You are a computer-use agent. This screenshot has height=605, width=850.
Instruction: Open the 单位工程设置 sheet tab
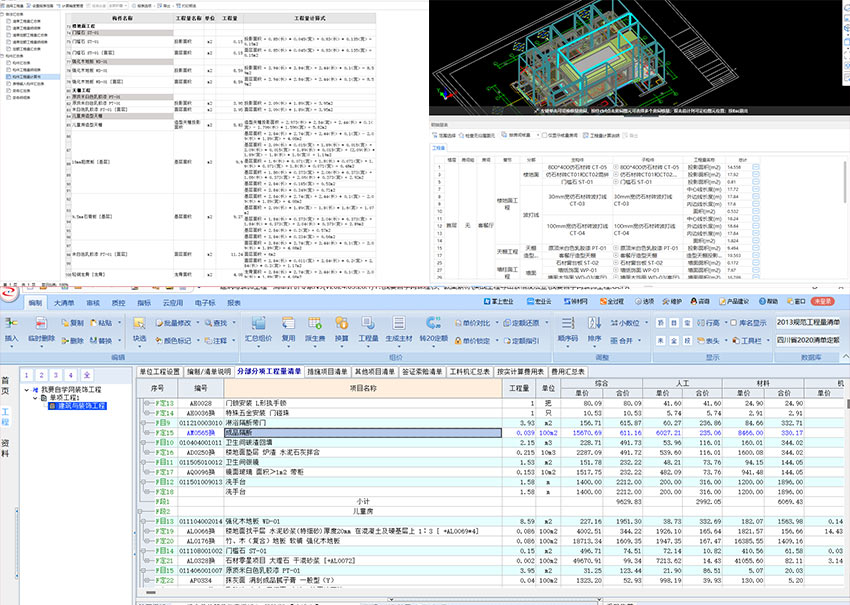(159, 372)
